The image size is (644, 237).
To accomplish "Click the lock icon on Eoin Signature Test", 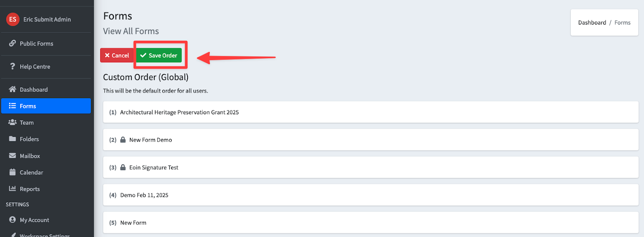I will 123,167.
